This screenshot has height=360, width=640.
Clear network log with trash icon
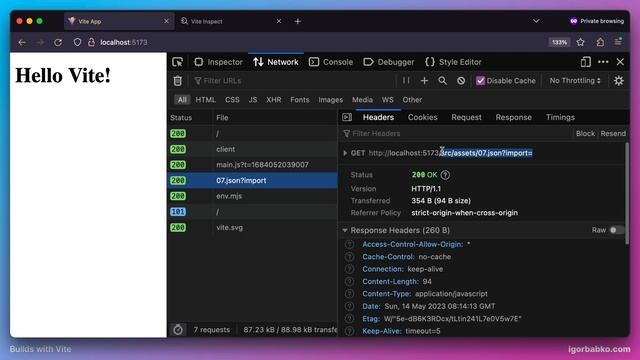point(178,81)
